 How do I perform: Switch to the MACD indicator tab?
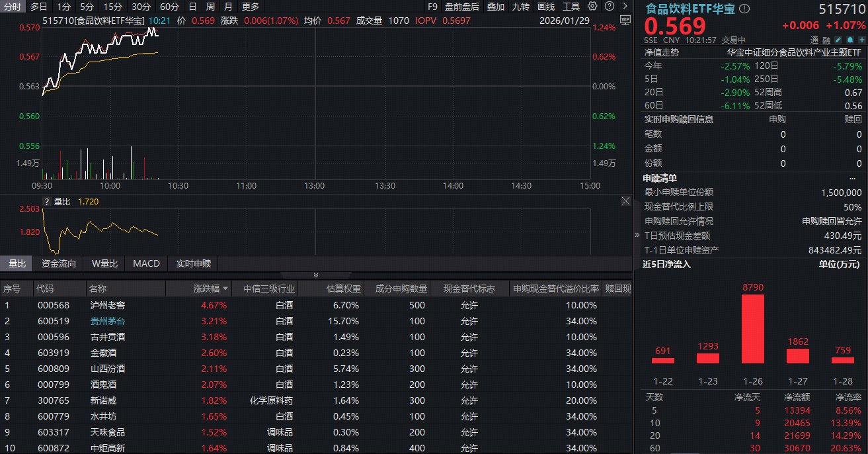click(146, 263)
